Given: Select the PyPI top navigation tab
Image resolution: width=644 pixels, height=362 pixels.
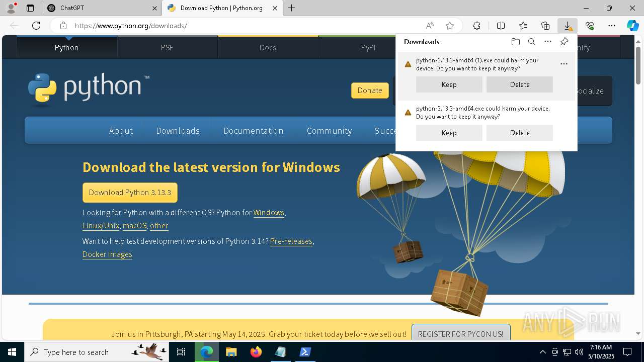Looking at the screenshot, I should coord(368,47).
